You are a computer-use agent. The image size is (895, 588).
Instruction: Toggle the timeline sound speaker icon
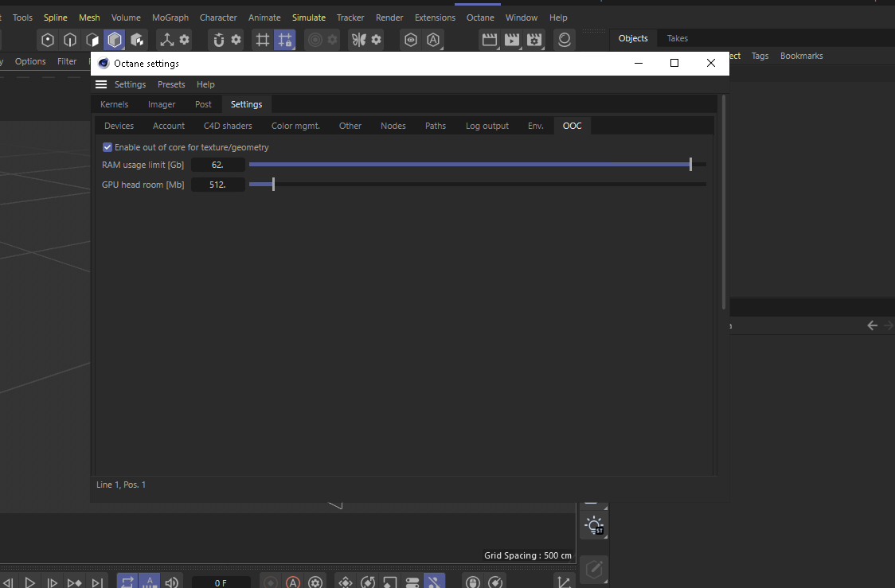172,582
